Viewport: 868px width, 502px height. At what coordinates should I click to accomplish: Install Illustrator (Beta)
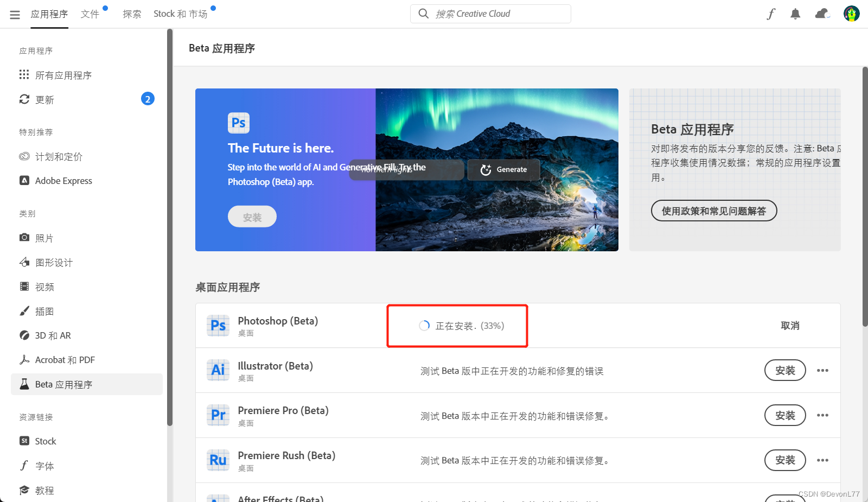pos(785,370)
